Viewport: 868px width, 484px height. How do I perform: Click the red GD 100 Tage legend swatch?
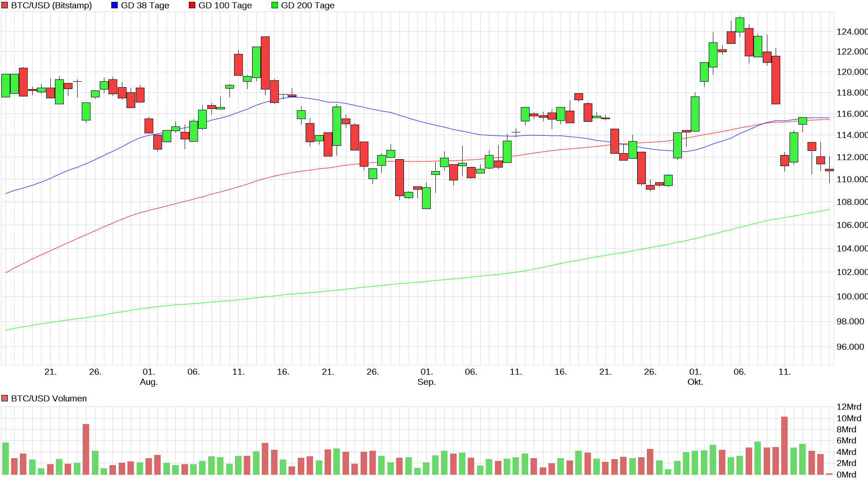tap(192, 6)
